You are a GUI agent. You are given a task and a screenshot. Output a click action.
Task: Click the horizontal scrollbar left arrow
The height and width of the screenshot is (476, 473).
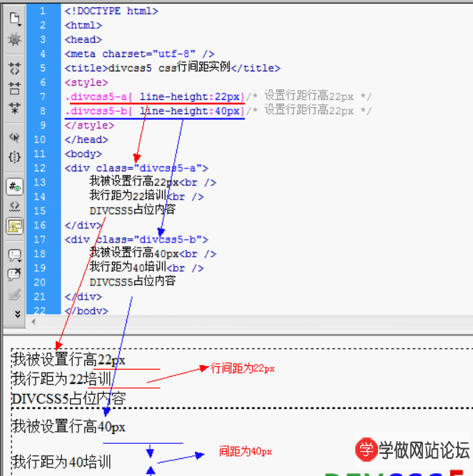(32, 323)
